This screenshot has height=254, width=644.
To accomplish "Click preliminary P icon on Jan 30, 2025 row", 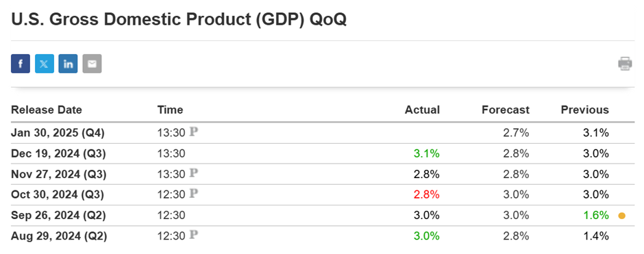I will (194, 132).
